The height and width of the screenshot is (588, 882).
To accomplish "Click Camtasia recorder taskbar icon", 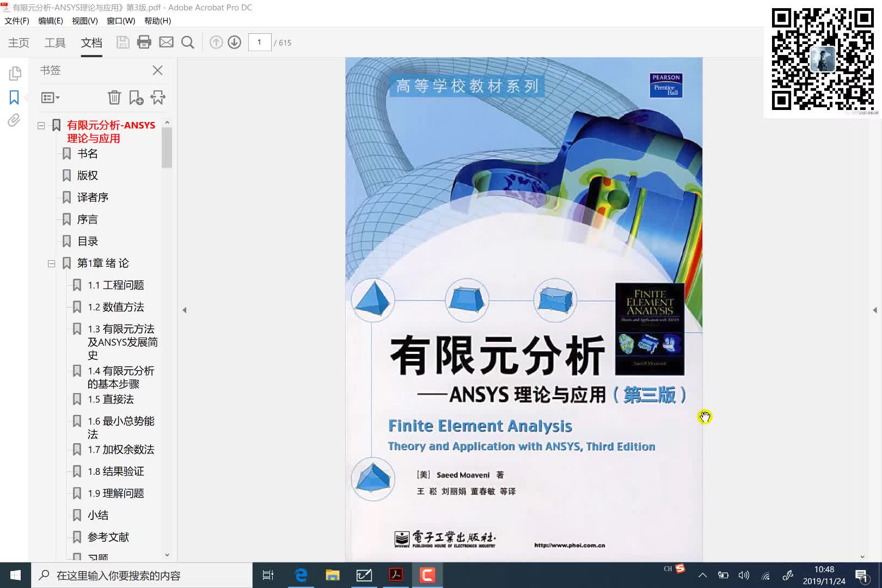I will tap(427, 575).
